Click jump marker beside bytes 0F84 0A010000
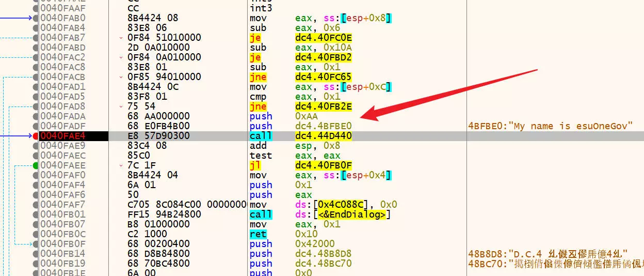This screenshot has width=644, height=276. click(121, 57)
